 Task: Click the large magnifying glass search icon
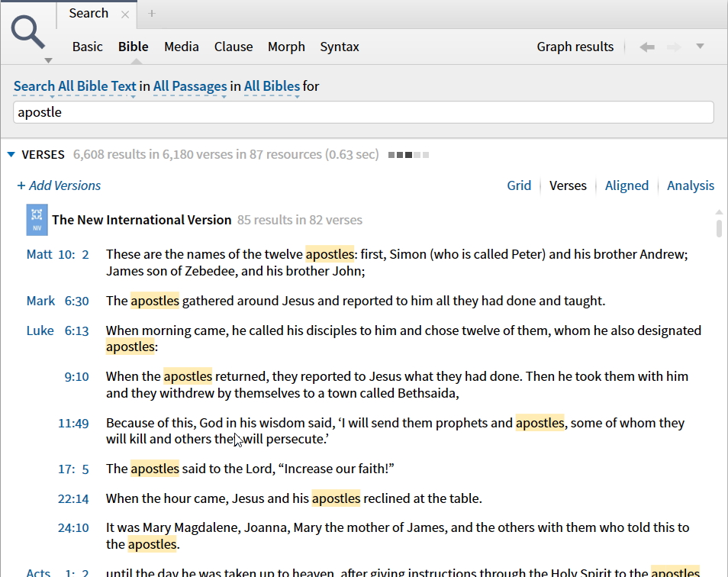click(28, 31)
